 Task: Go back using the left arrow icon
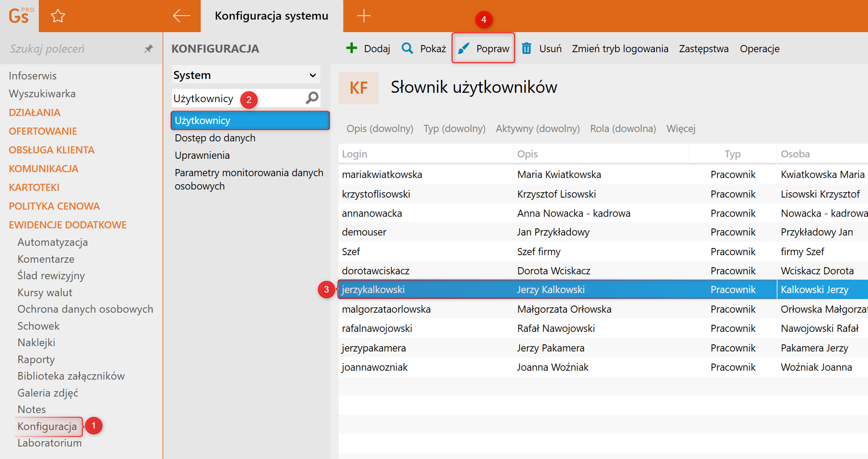[x=182, y=16]
